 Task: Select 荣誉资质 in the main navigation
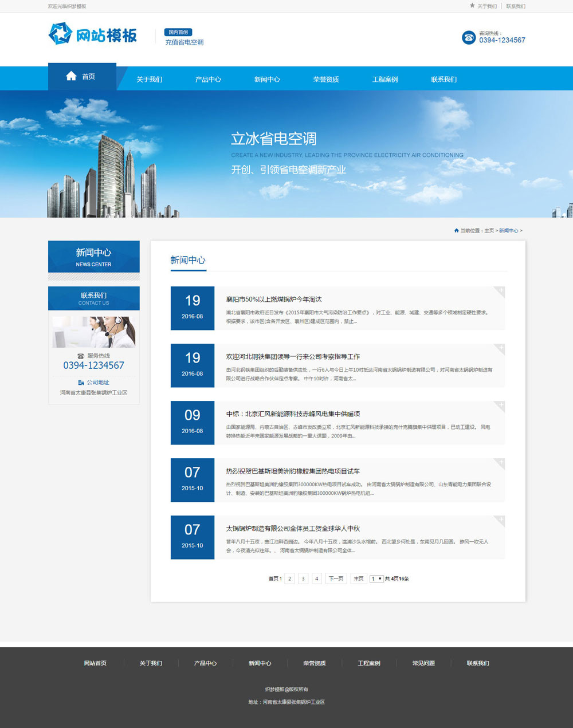click(326, 80)
